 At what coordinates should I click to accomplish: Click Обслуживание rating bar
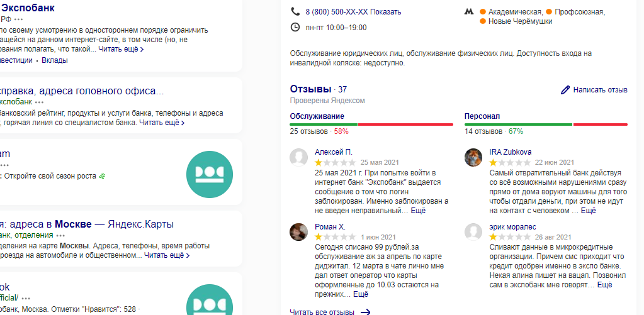(371, 124)
